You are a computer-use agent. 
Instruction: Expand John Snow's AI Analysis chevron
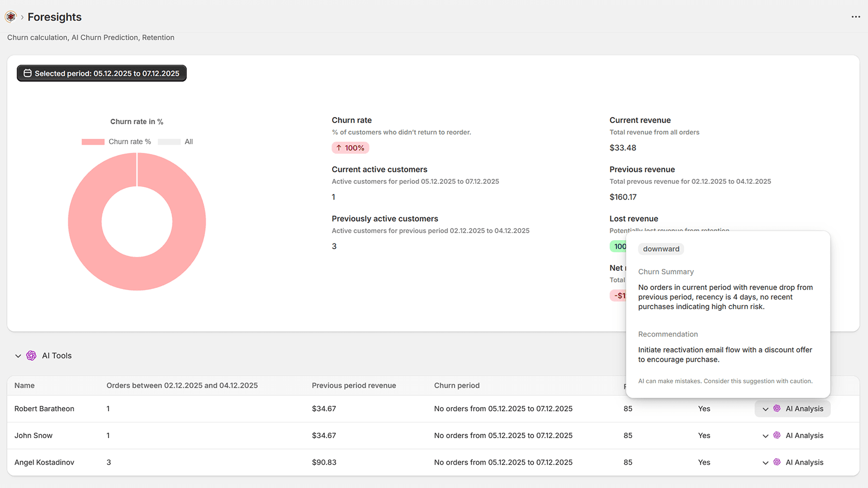pos(765,436)
